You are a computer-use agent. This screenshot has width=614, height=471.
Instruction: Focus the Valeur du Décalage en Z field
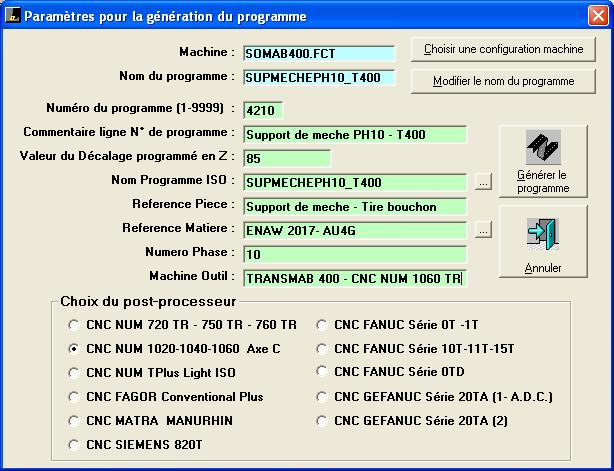point(285,158)
